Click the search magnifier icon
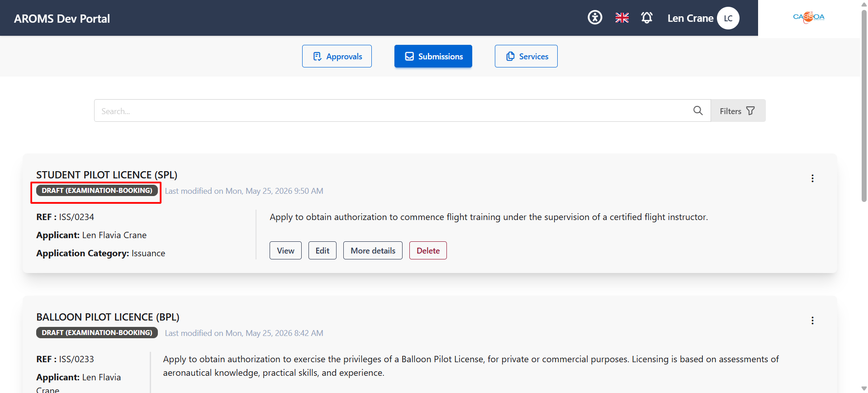Screen dimensions: 868x393 pyautogui.click(x=698, y=110)
